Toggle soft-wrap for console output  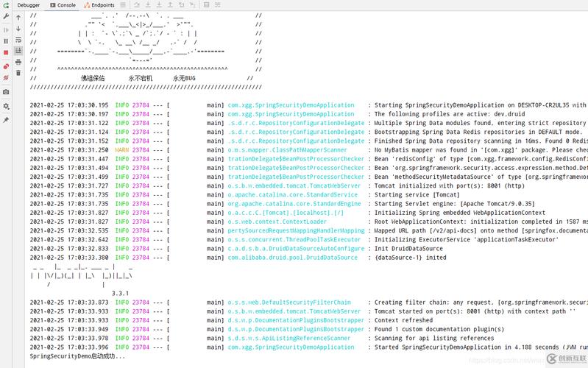coord(18,40)
